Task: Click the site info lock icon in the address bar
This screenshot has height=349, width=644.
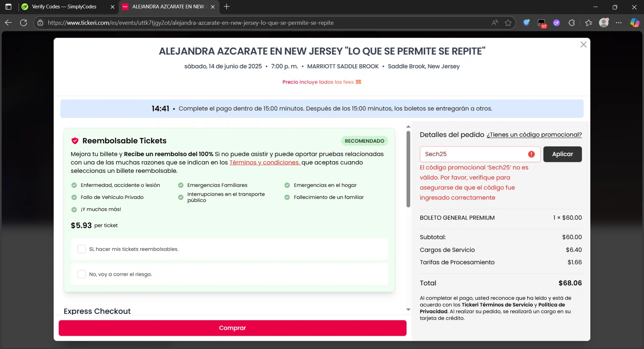Action: [x=40, y=23]
